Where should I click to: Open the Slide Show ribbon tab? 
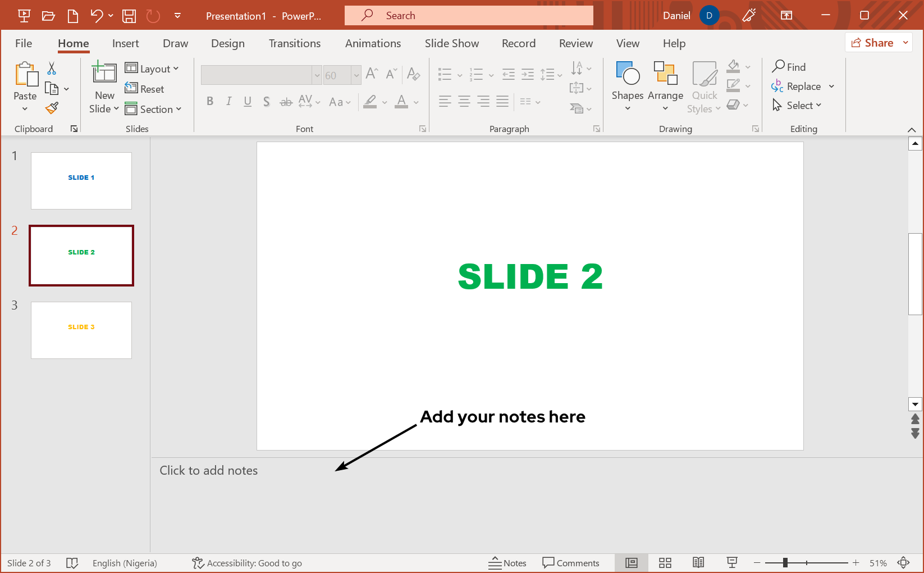click(451, 43)
